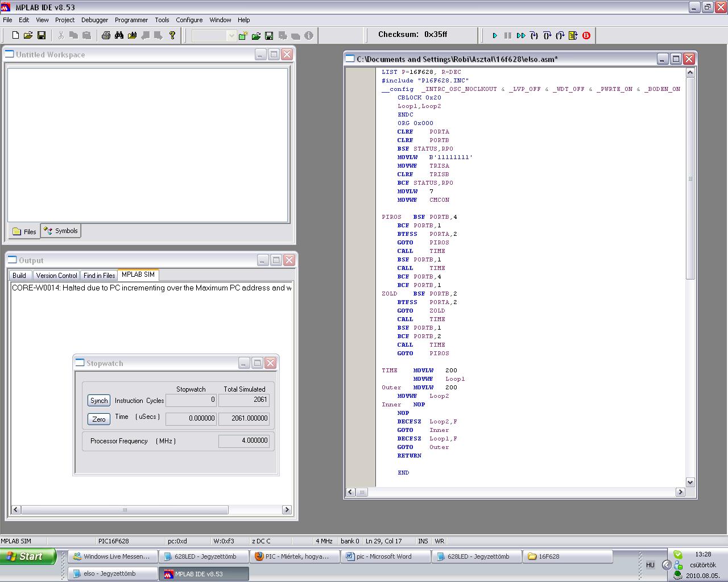Switch to the Symbols tab in workspace
The height and width of the screenshot is (582, 728).
pyautogui.click(x=61, y=231)
